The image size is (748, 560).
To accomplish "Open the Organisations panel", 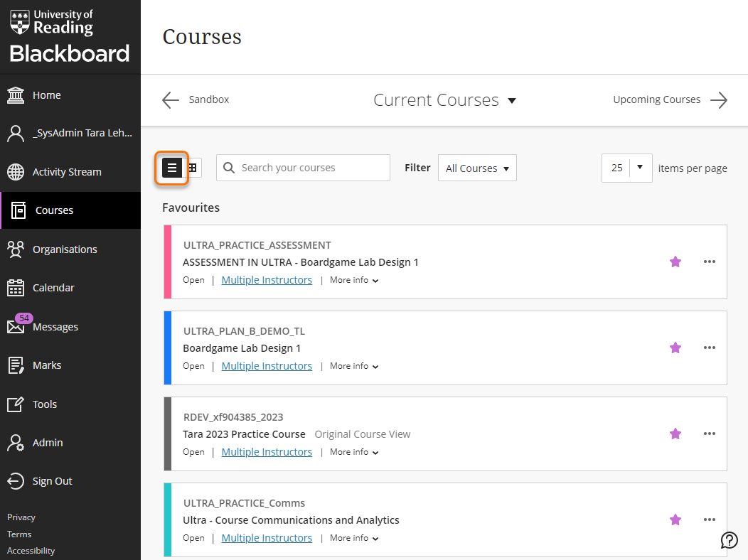I will pyautogui.click(x=65, y=249).
